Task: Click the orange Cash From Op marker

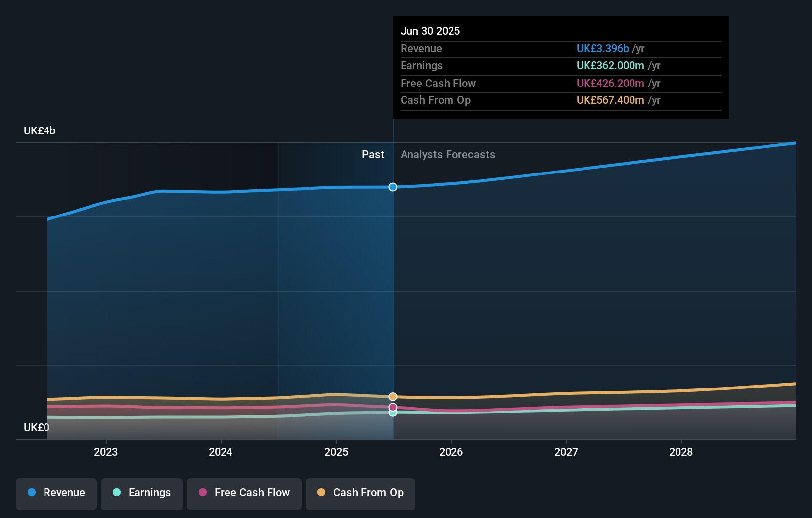Action: click(393, 397)
